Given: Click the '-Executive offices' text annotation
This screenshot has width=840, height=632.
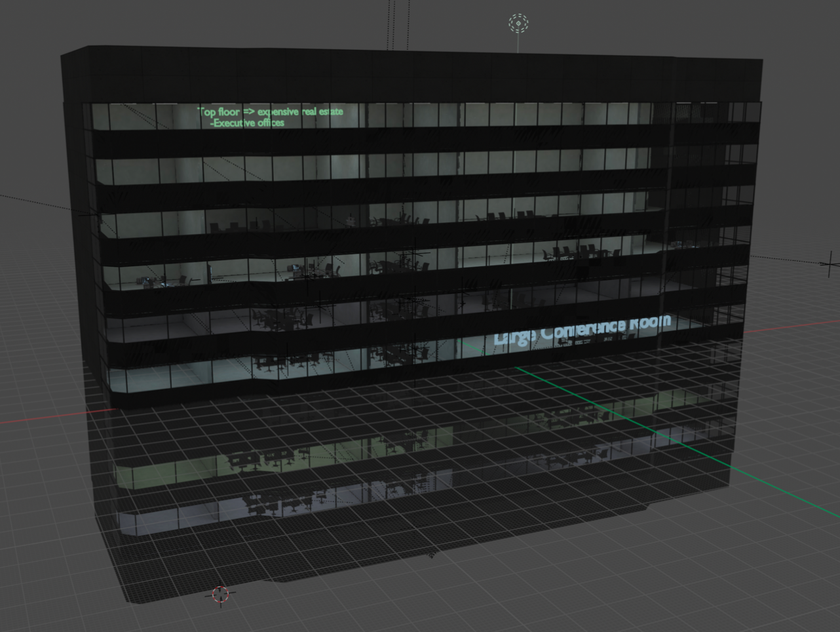Looking at the screenshot, I should (x=247, y=123).
